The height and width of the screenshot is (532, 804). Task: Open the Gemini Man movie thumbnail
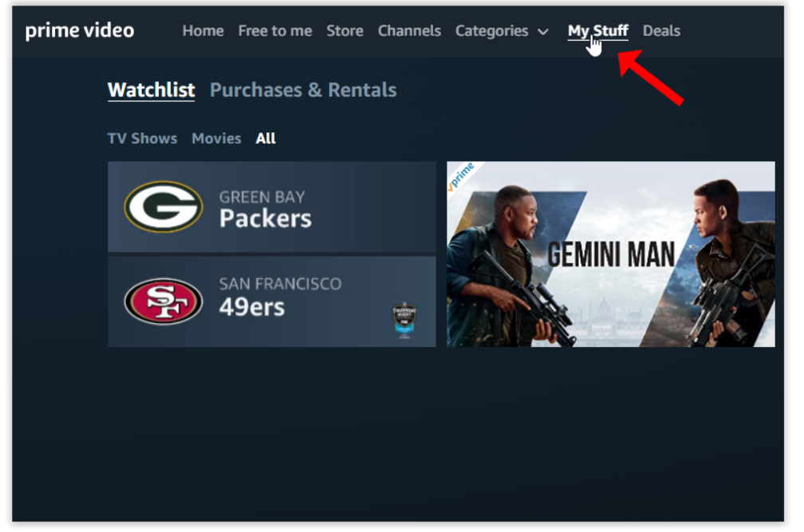point(611,254)
